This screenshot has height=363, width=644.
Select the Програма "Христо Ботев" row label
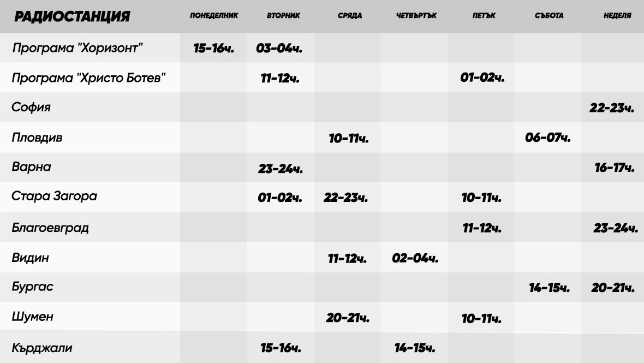click(88, 78)
